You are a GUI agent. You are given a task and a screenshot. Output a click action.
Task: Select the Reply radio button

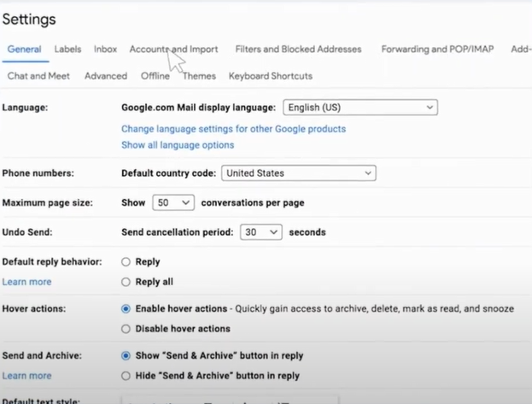(x=126, y=262)
